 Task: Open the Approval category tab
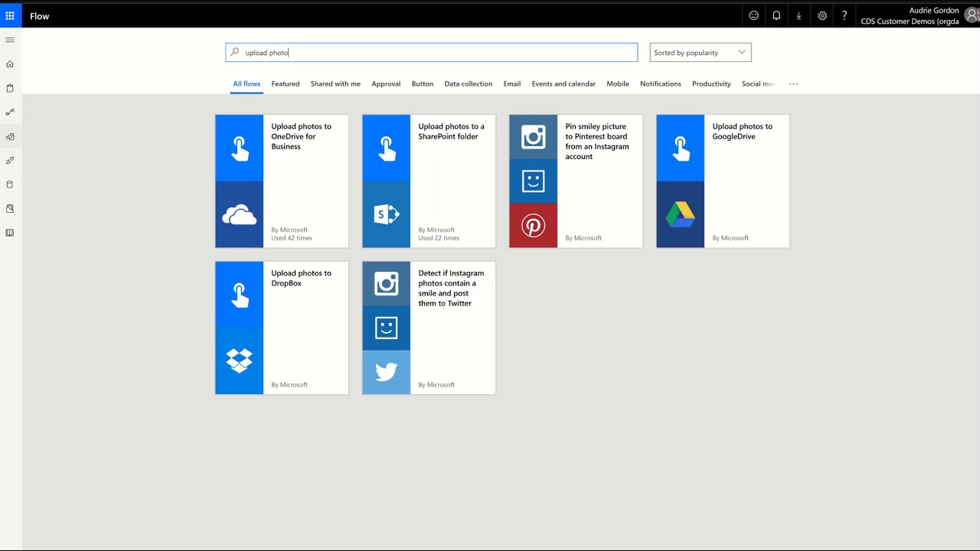pyautogui.click(x=386, y=84)
